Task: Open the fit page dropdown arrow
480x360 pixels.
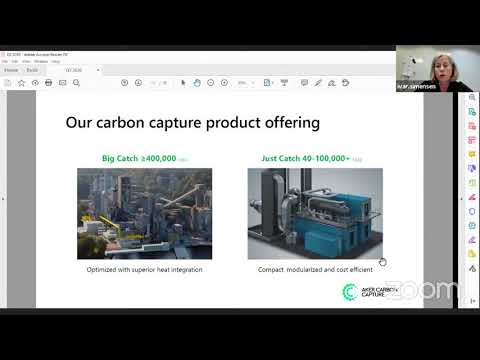Action: click(272, 83)
